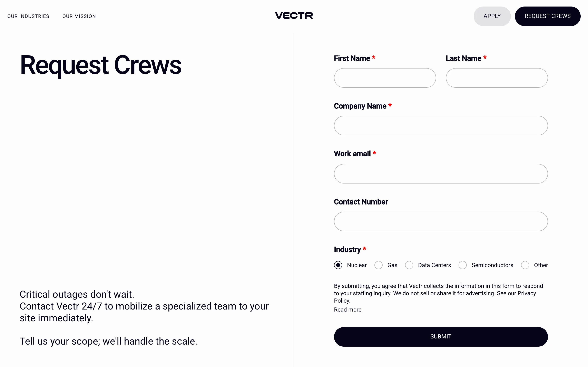Click into the Company Name field
The width and height of the screenshot is (588, 367).
[x=441, y=125]
